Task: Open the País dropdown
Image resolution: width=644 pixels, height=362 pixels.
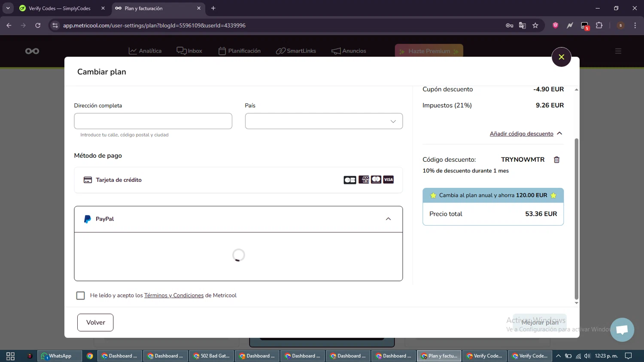Action: [x=324, y=121]
